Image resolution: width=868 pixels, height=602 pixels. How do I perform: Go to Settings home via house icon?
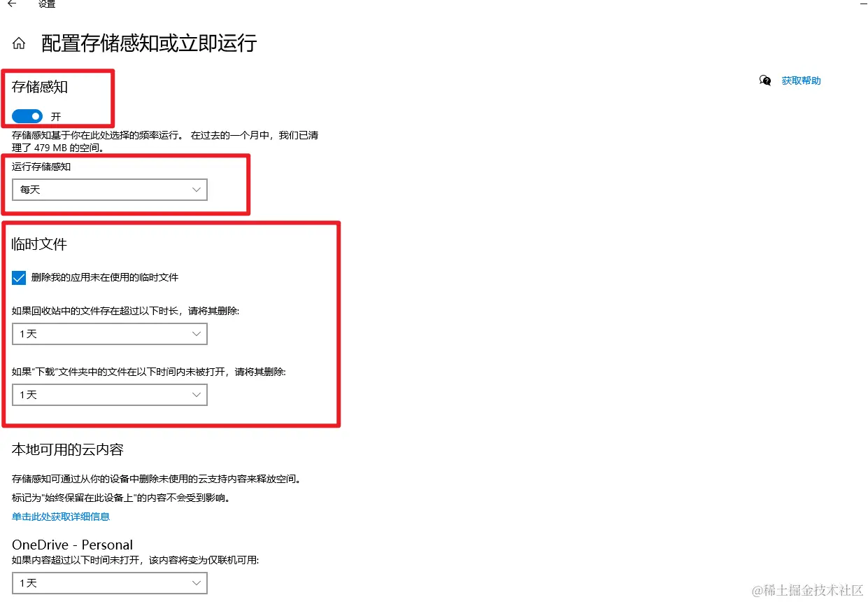pos(19,43)
